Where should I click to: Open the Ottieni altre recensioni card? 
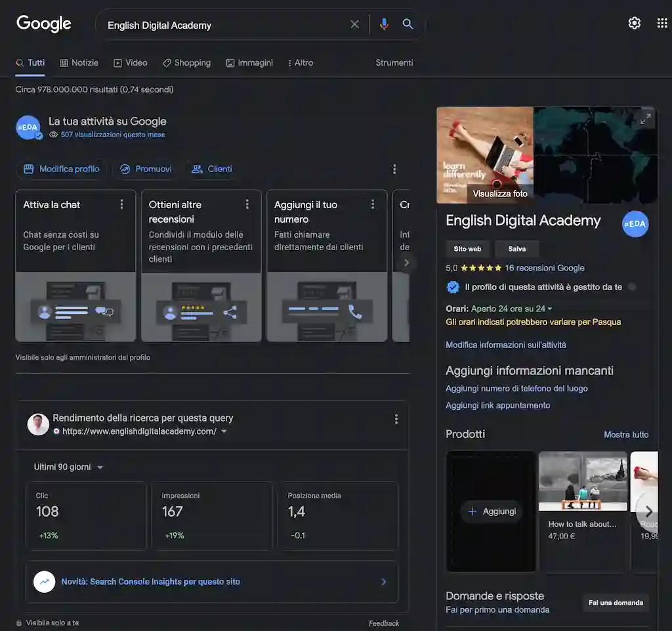pos(201,266)
